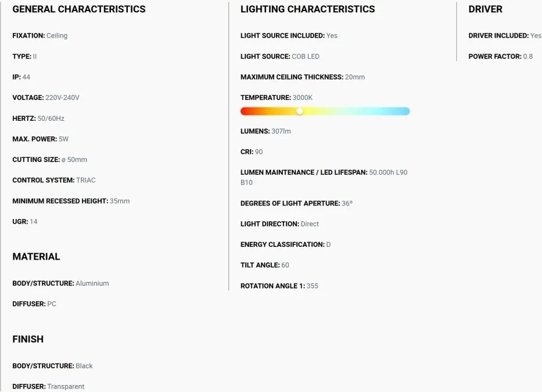Select the Control System TRIAC text
Screen dimensions: 542x392
(54, 180)
